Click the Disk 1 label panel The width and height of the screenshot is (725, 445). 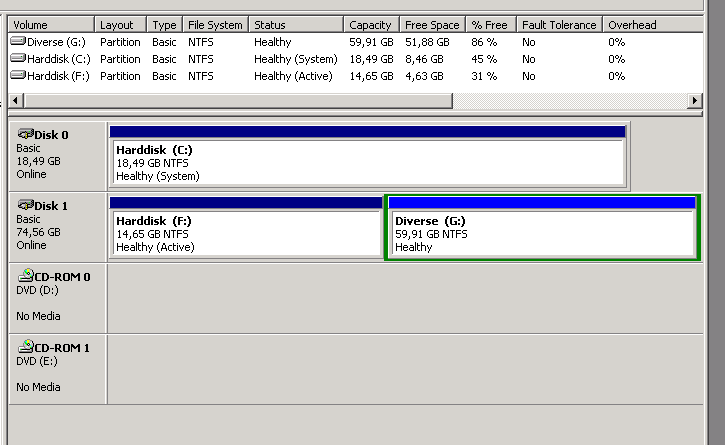58,227
